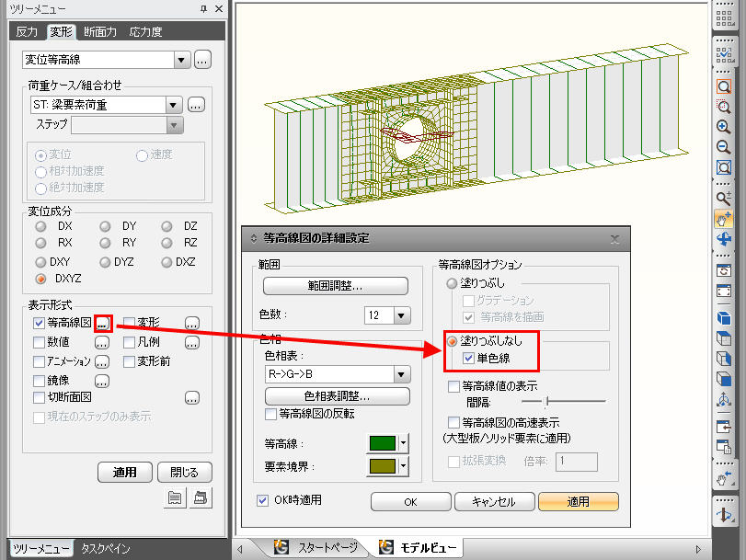Click the Zoom Out magnifier icon
The image size is (746, 560).
724,147
